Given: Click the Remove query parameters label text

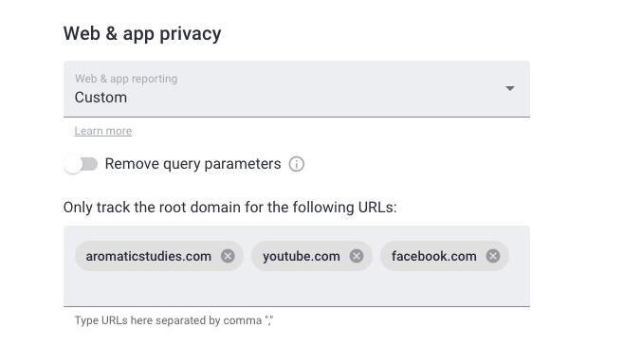Looking at the screenshot, I should (192, 164).
